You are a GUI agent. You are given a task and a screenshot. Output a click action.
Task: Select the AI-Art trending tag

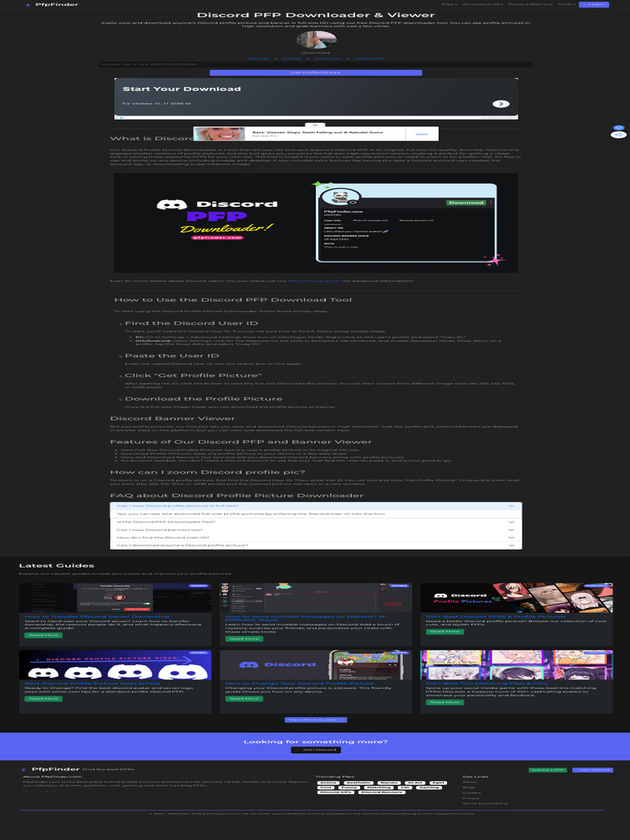click(415, 783)
